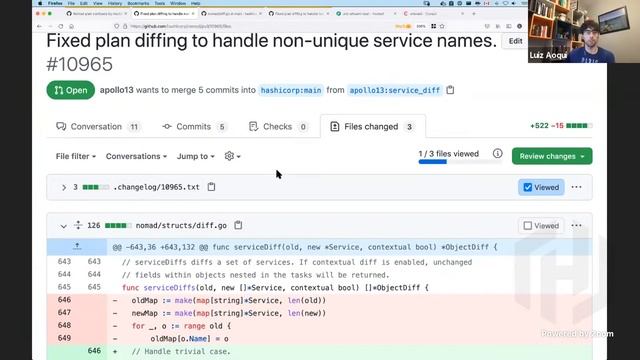Open apollo13 user profile link
This screenshot has height=360, width=640.
[x=116, y=90]
